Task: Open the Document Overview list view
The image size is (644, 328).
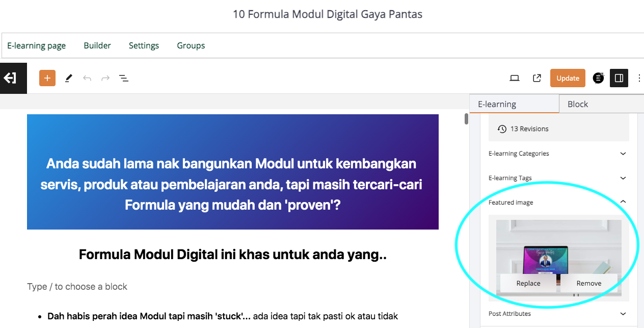Action: click(123, 78)
